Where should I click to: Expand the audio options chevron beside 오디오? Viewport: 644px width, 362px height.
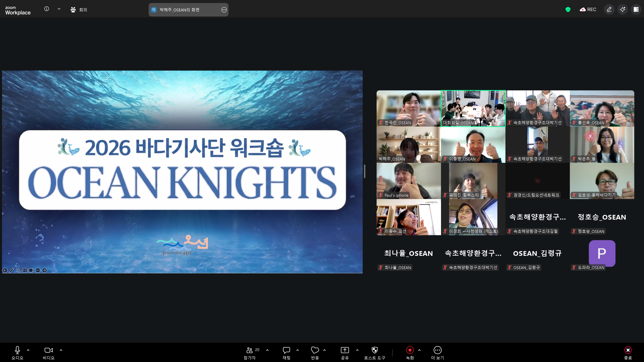pos(28,350)
